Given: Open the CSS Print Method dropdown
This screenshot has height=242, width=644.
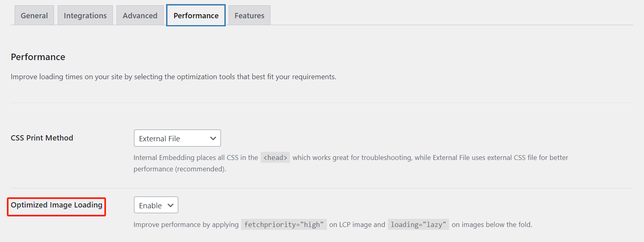Looking at the screenshot, I should [177, 138].
